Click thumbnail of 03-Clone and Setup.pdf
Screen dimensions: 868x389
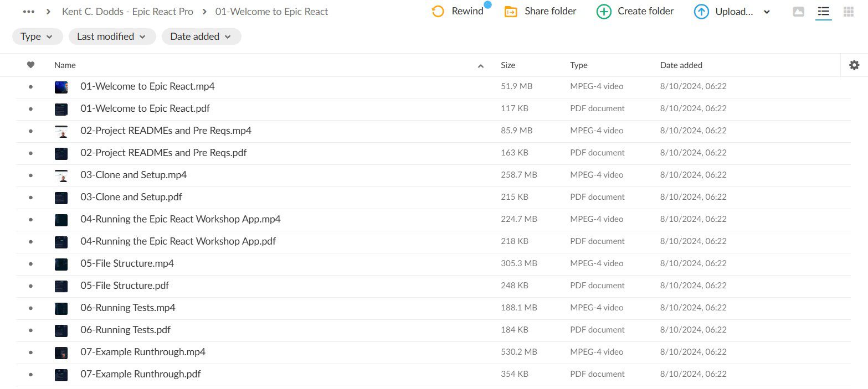pyautogui.click(x=61, y=198)
